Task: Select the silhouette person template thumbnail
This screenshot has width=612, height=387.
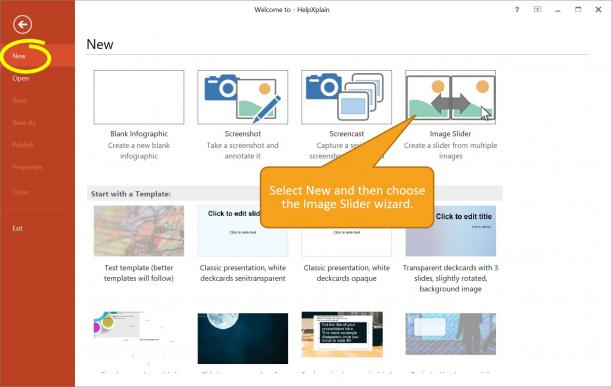Action: click(450, 334)
